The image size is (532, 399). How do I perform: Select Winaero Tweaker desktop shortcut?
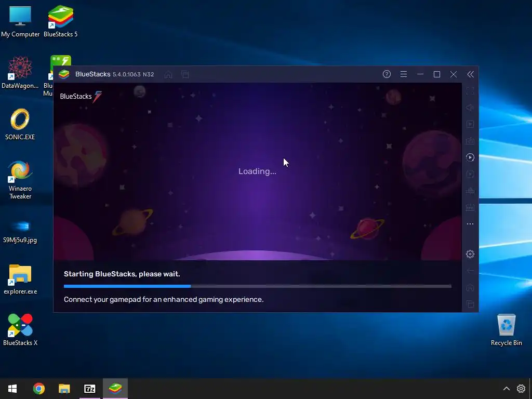(20, 180)
